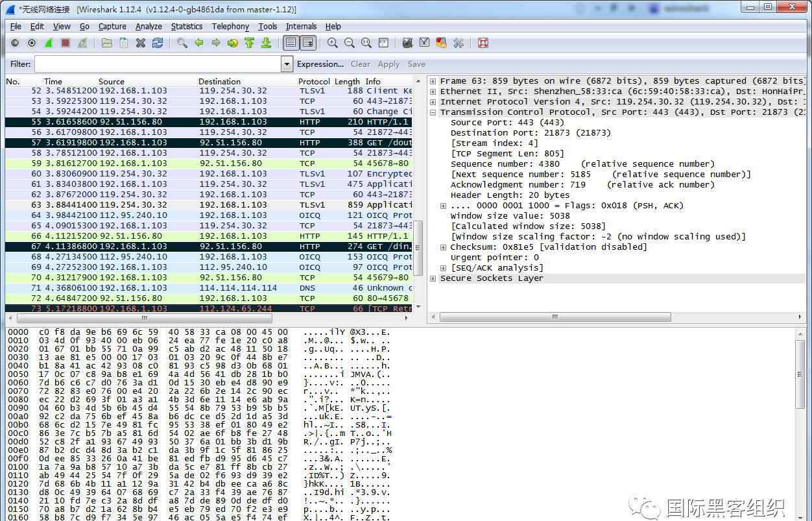Open the filter history dropdown
Screen dimensions: 812x521
287,64
